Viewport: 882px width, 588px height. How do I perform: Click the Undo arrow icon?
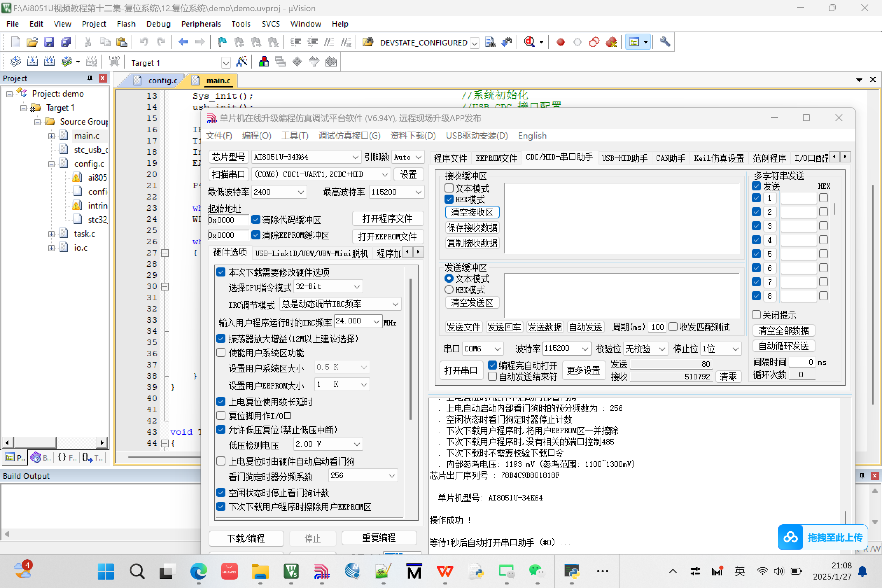tap(144, 42)
